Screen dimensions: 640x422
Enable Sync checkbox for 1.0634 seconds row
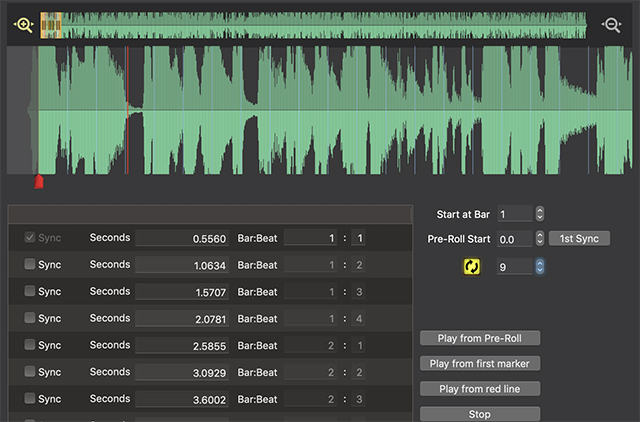coord(29,265)
